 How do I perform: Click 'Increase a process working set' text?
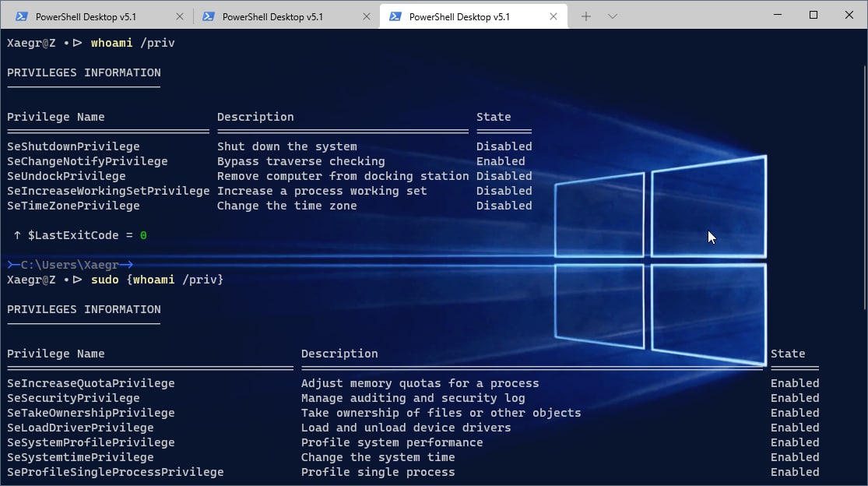pyautogui.click(x=322, y=191)
